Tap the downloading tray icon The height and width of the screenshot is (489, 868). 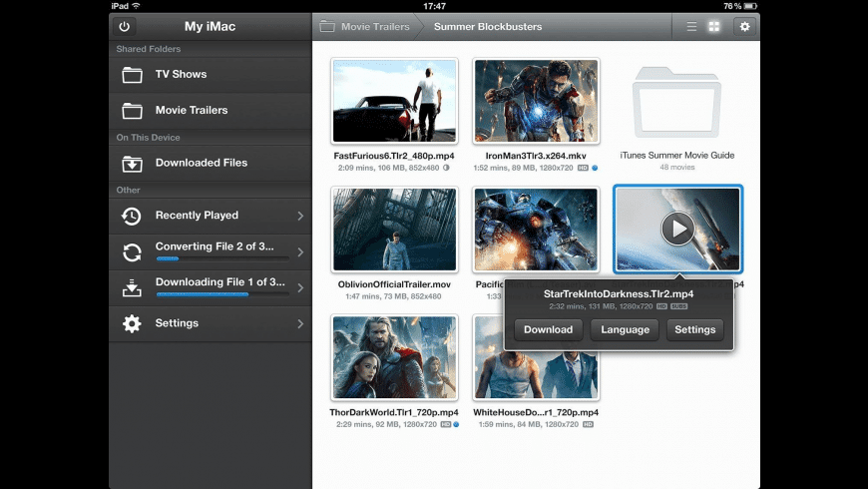pos(132,288)
